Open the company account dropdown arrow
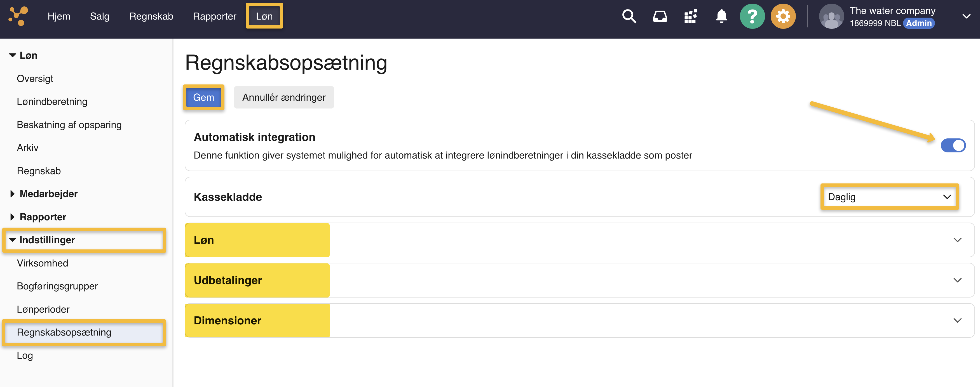This screenshot has width=980, height=387. [966, 16]
